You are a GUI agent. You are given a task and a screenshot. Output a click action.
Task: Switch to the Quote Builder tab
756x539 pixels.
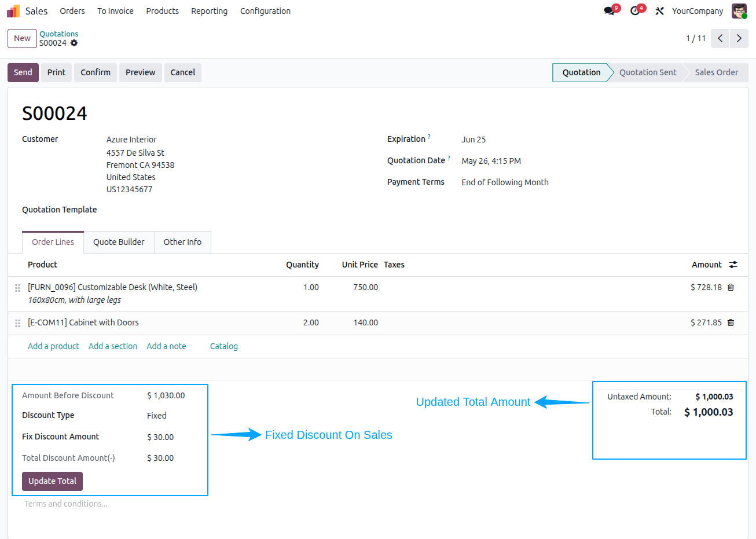pyautogui.click(x=119, y=242)
